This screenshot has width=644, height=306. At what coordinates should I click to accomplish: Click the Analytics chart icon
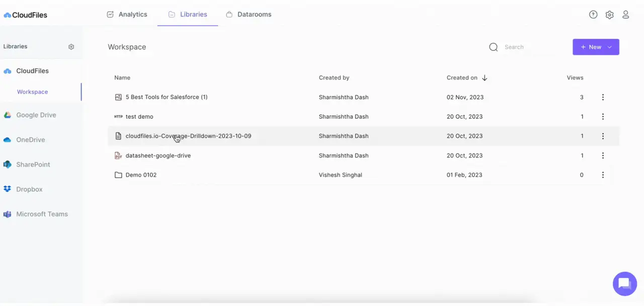coord(110,15)
